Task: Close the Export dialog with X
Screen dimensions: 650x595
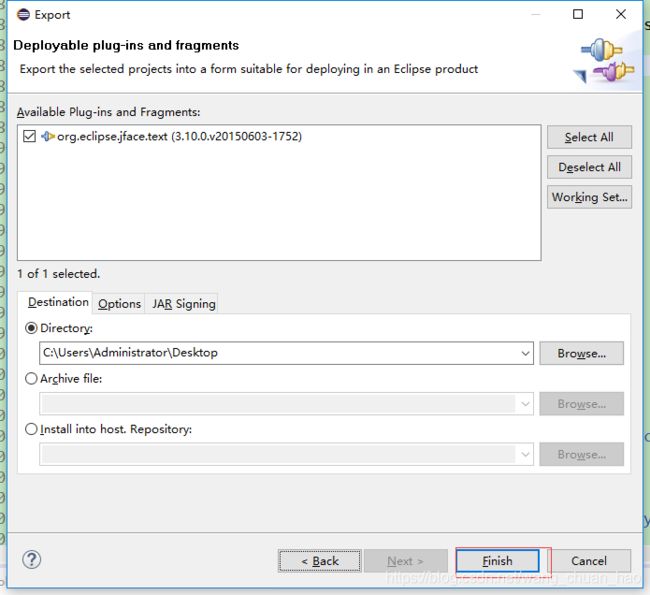Action: [621, 15]
